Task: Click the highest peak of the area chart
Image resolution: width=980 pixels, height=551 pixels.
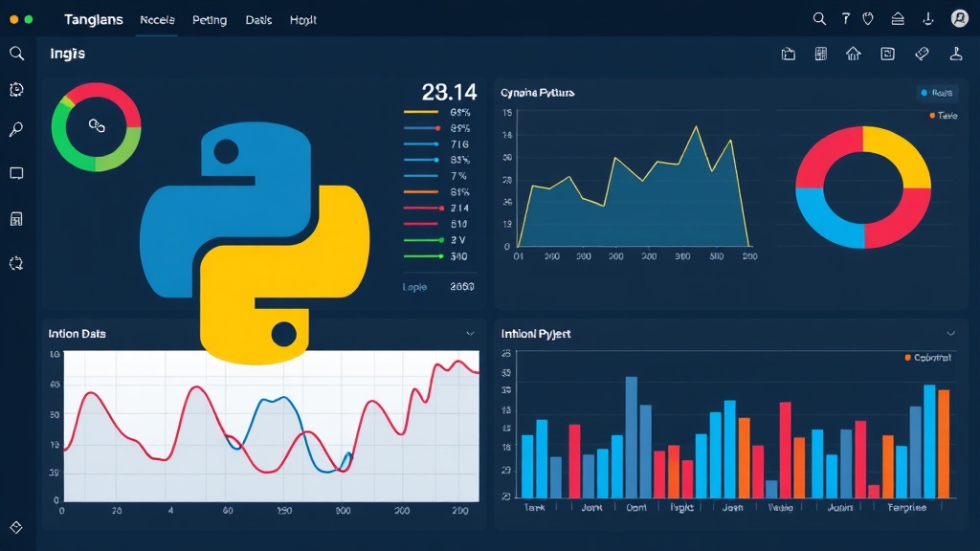Action: click(696, 127)
